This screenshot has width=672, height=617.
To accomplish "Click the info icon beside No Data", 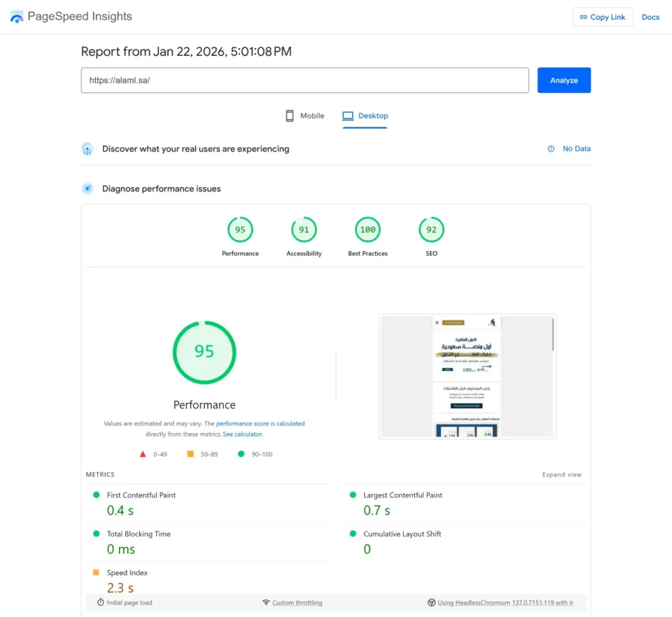I will [550, 148].
